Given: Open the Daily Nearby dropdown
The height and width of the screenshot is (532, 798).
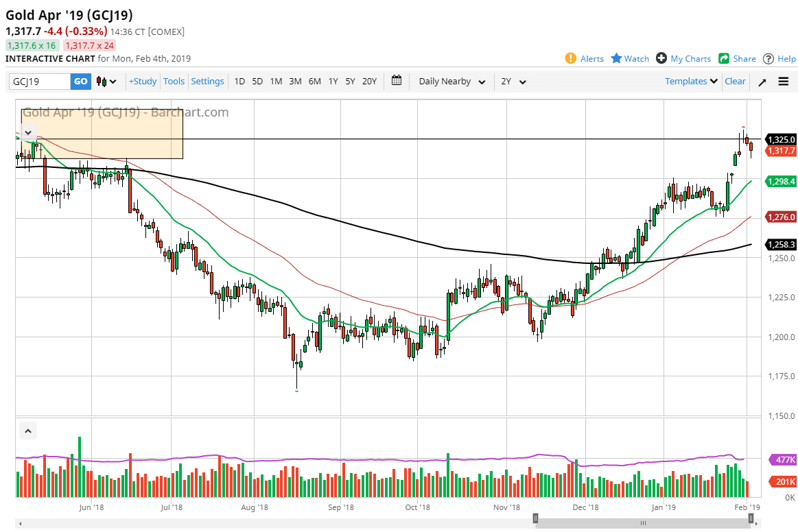Looking at the screenshot, I should (x=451, y=81).
